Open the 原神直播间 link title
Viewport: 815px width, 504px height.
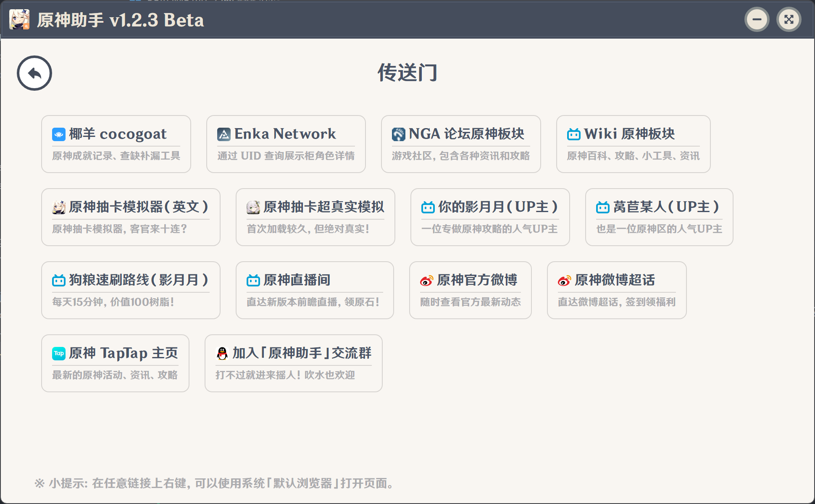pyautogui.click(x=297, y=280)
